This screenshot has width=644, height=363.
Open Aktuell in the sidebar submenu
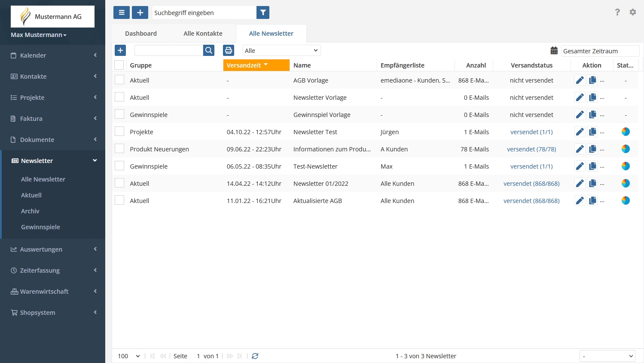click(x=31, y=195)
